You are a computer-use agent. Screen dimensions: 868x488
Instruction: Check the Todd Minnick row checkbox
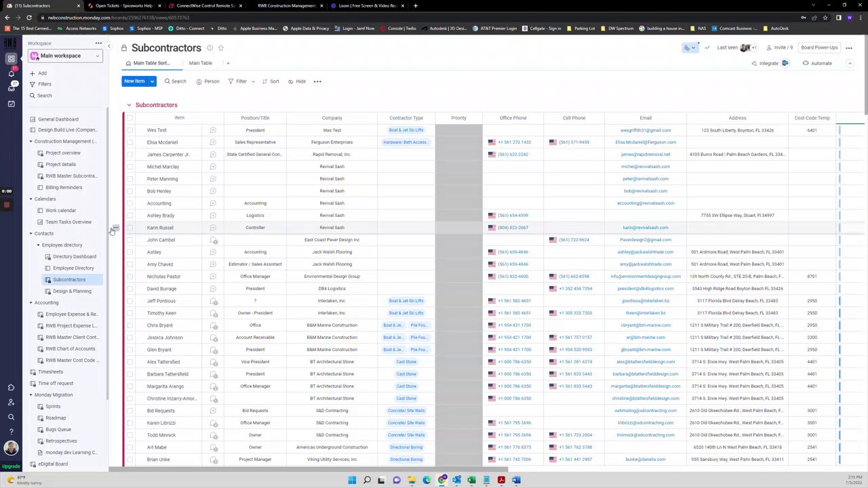(130, 435)
